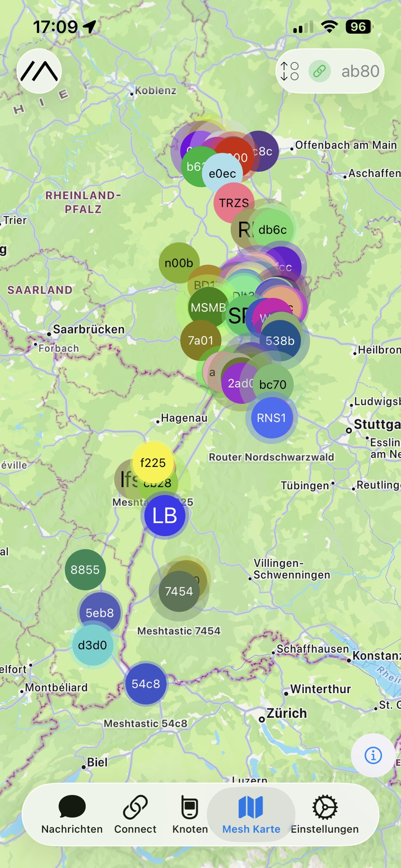Open the Einstellungen settings tab
This screenshot has width=401, height=868.
pyautogui.click(x=325, y=815)
